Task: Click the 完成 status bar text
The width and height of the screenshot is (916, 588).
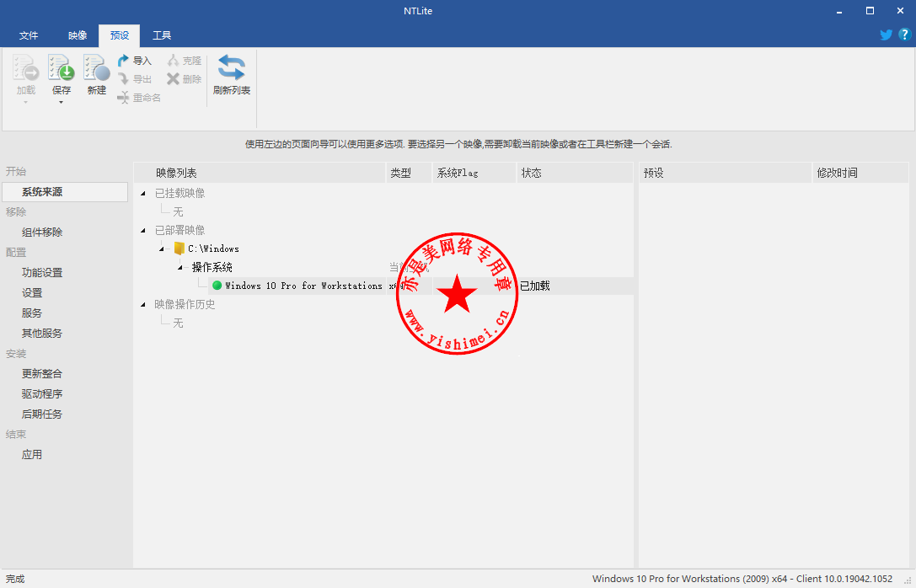Action: [15, 579]
